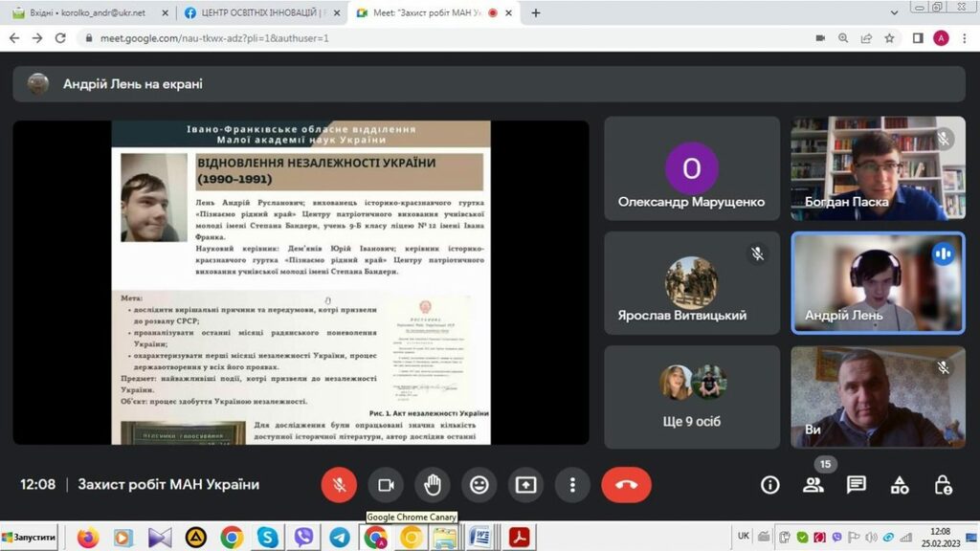Unmute the microphone in Meet

click(x=338, y=485)
